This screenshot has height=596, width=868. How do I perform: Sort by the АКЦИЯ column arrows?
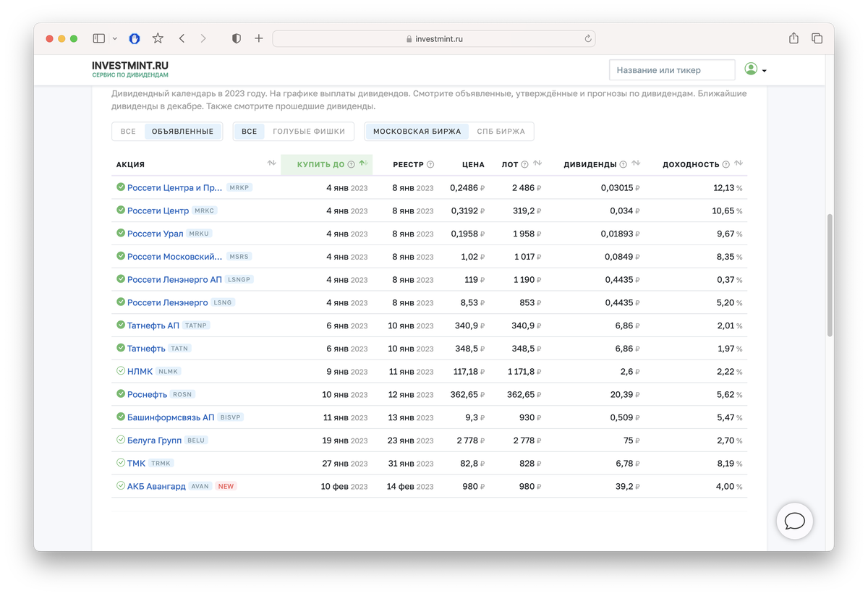(x=271, y=163)
